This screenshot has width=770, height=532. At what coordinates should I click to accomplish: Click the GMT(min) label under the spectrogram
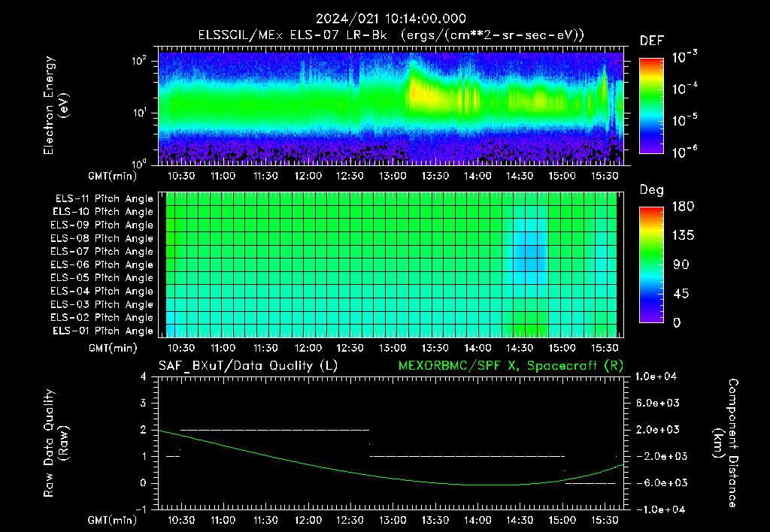(113, 176)
